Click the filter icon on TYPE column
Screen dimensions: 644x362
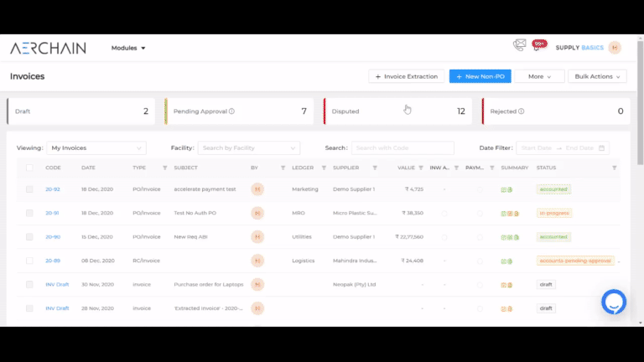pos(164,168)
